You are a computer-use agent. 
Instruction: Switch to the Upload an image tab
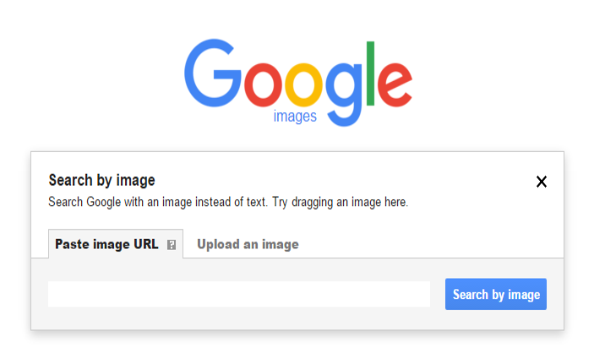pos(248,244)
